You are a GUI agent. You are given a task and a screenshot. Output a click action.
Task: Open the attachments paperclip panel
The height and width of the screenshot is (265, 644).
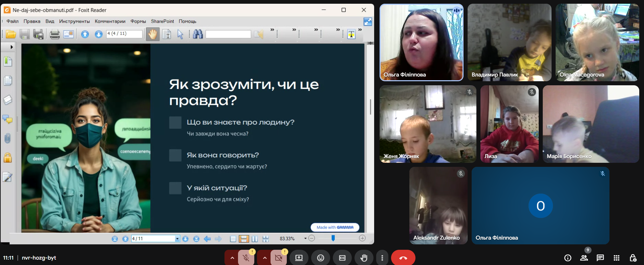coord(7,138)
